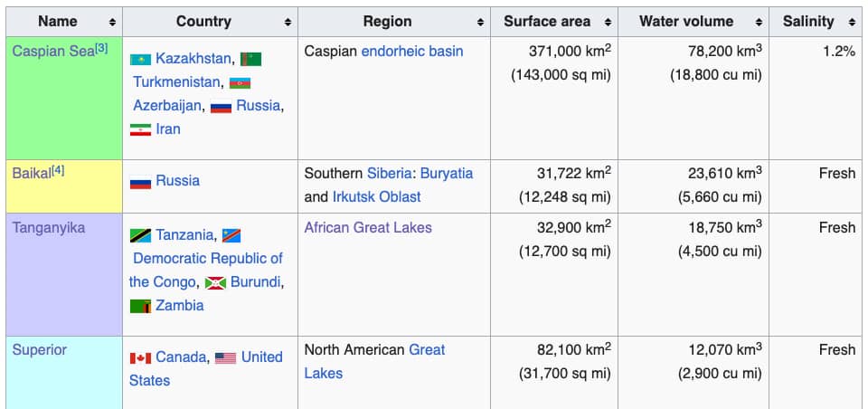868x409 pixels.
Task: Click the Zambia flag icon
Action: click(140, 306)
